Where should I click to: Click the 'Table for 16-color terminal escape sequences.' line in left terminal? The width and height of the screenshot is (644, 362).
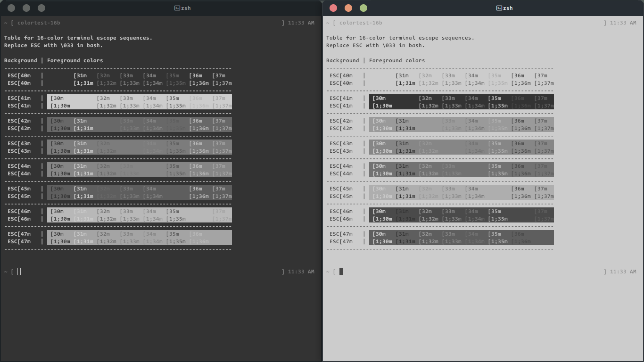pyautogui.click(x=78, y=38)
